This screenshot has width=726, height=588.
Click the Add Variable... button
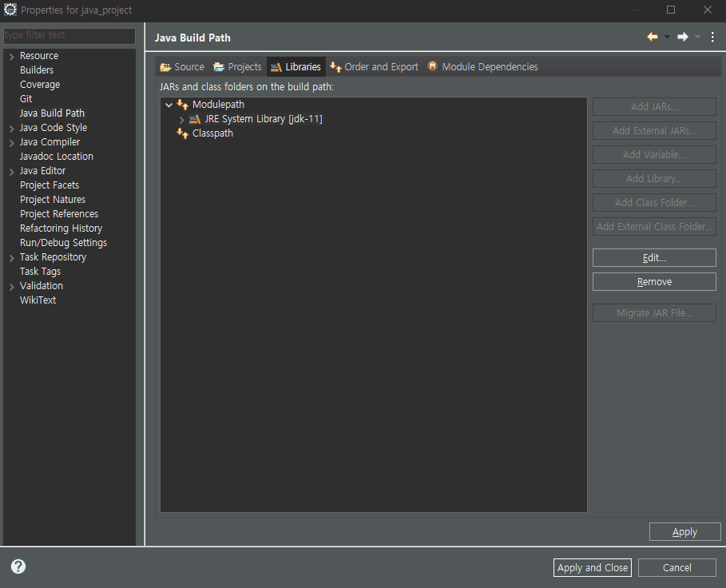(x=654, y=155)
